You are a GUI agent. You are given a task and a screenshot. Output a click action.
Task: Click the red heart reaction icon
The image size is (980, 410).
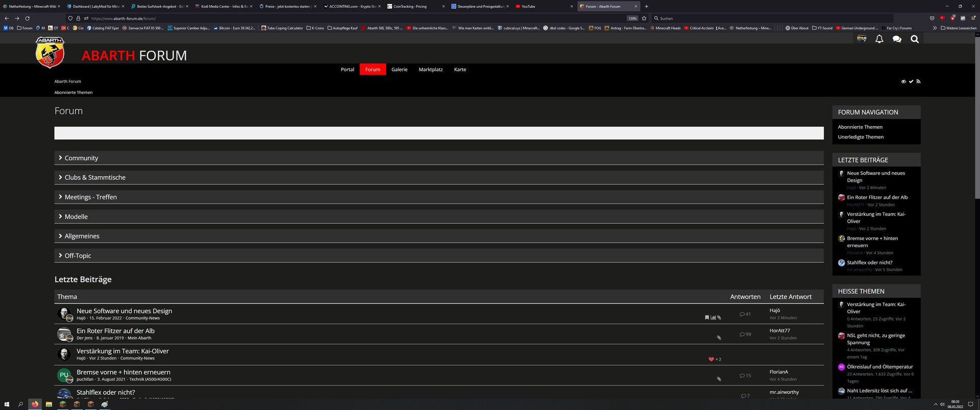pos(711,359)
